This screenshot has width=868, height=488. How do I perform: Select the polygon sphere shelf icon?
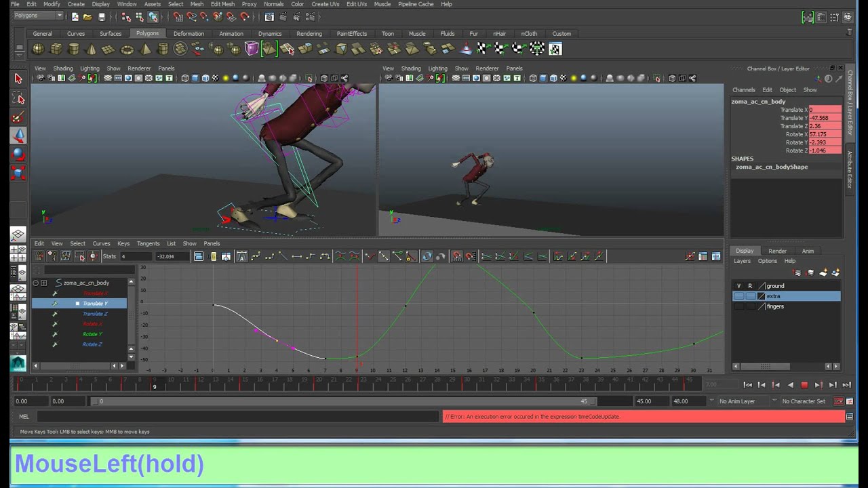point(39,49)
